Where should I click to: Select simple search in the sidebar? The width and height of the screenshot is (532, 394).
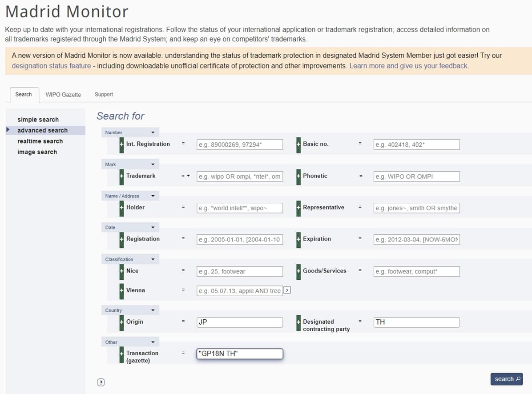38,119
